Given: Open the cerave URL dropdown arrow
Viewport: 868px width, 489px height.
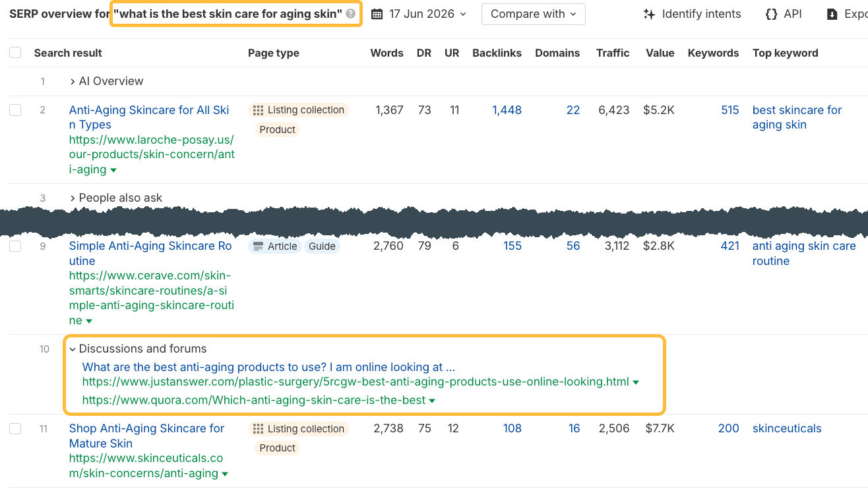Looking at the screenshot, I should 89,321.
